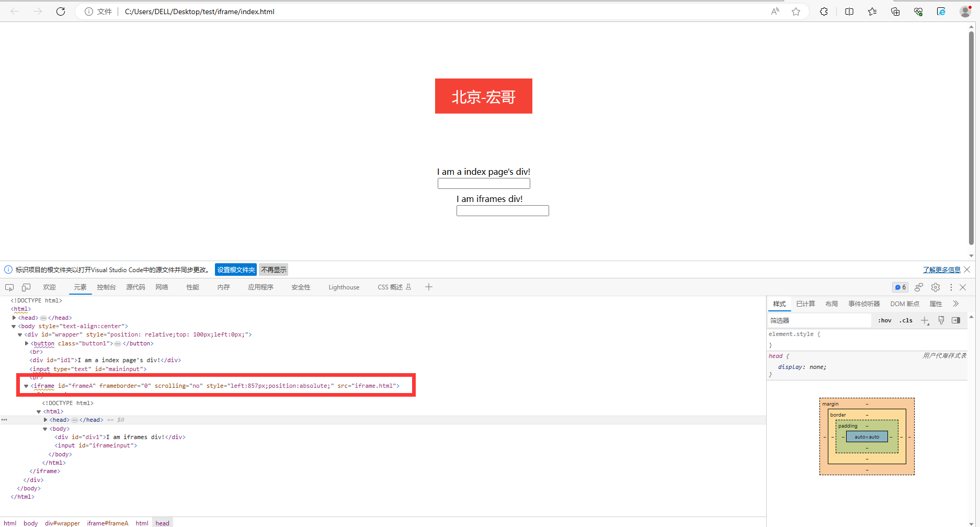This screenshot has width=980, height=527.
Task: Select the inspect element picker tool
Action: (9, 287)
